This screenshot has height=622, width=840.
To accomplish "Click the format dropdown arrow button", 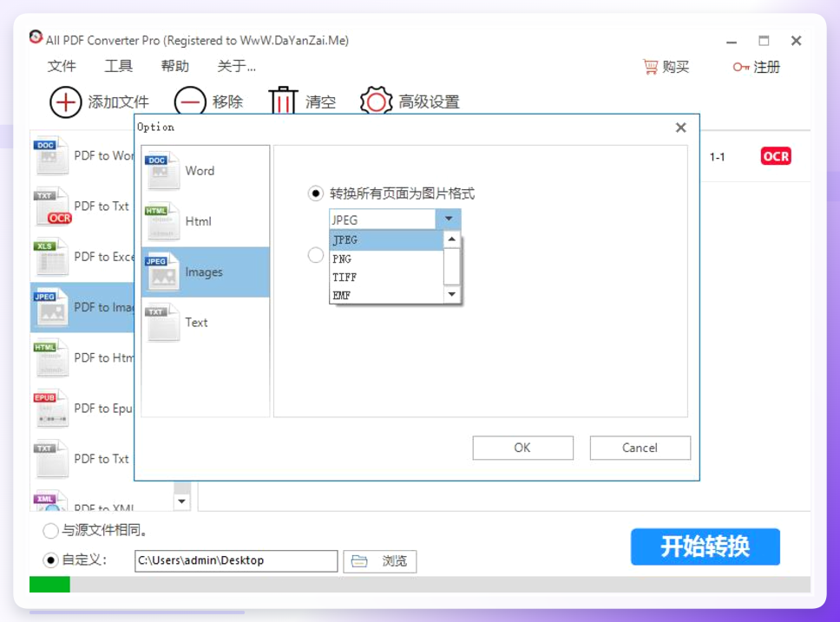I will tap(449, 219).
